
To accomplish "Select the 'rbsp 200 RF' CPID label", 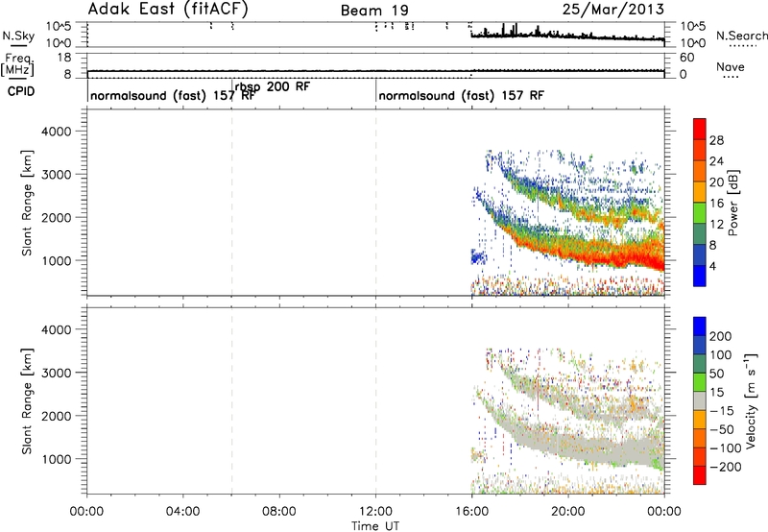I will (x=273, y=86).
